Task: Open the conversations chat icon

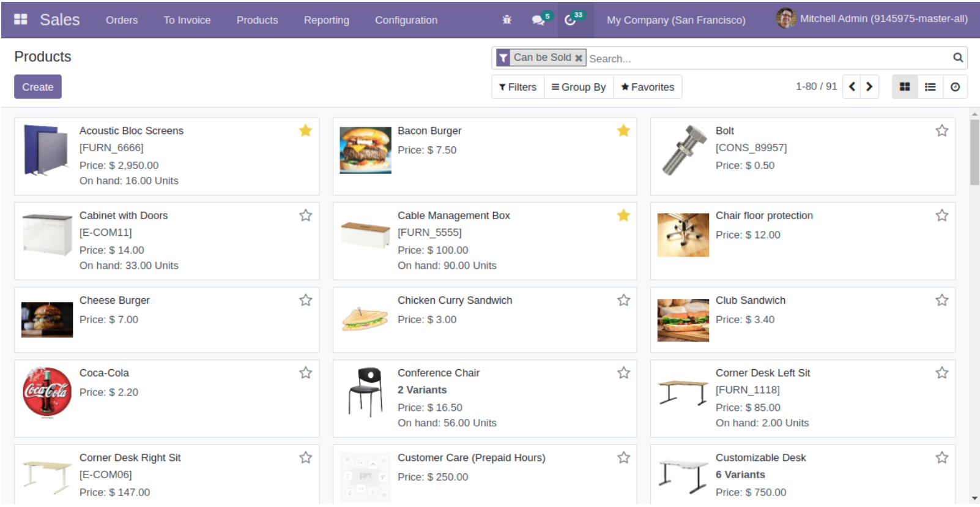Action: pyautogui.click(x=538, y=20)
